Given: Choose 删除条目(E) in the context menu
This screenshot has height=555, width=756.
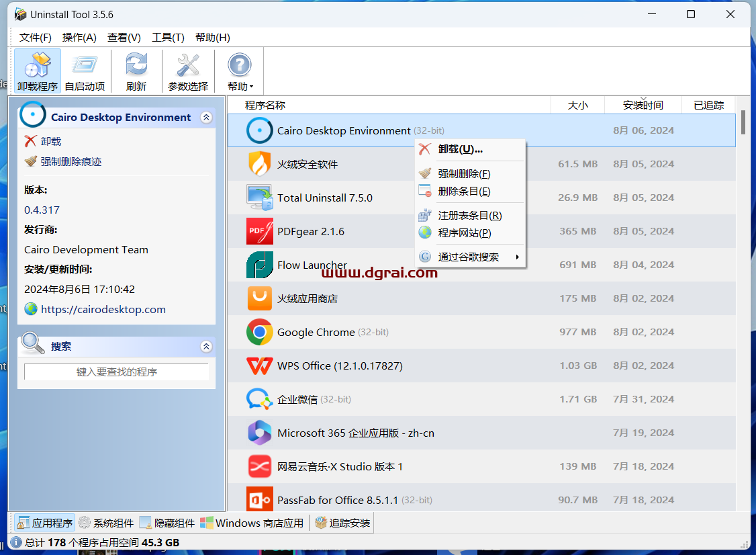Looking at the screenshot, I should (x=470, y=191).
